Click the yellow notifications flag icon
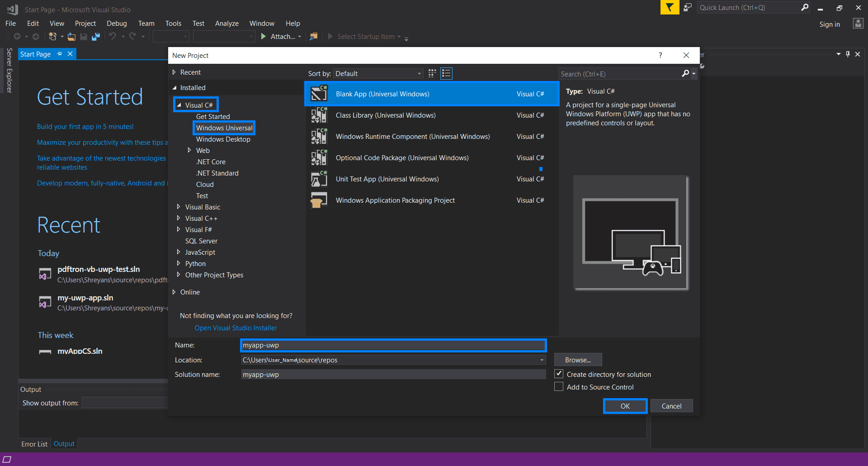Screen dimensions: 868x466 (670, 7)
